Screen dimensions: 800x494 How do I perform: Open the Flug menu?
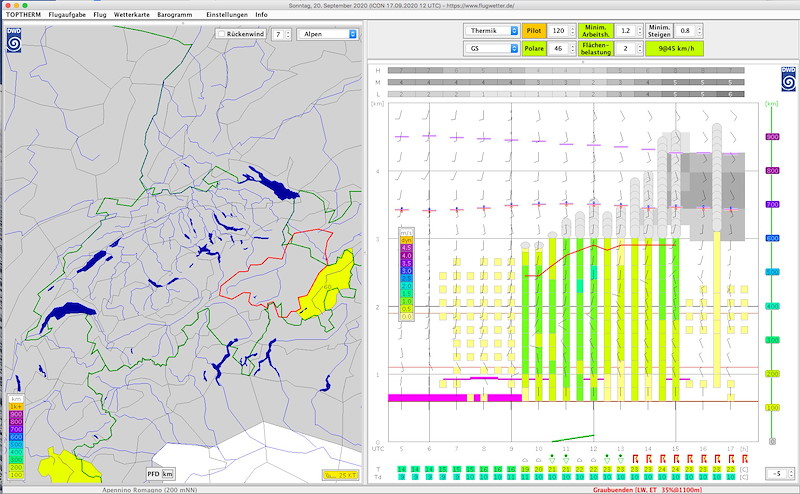(x=100, y=14)
